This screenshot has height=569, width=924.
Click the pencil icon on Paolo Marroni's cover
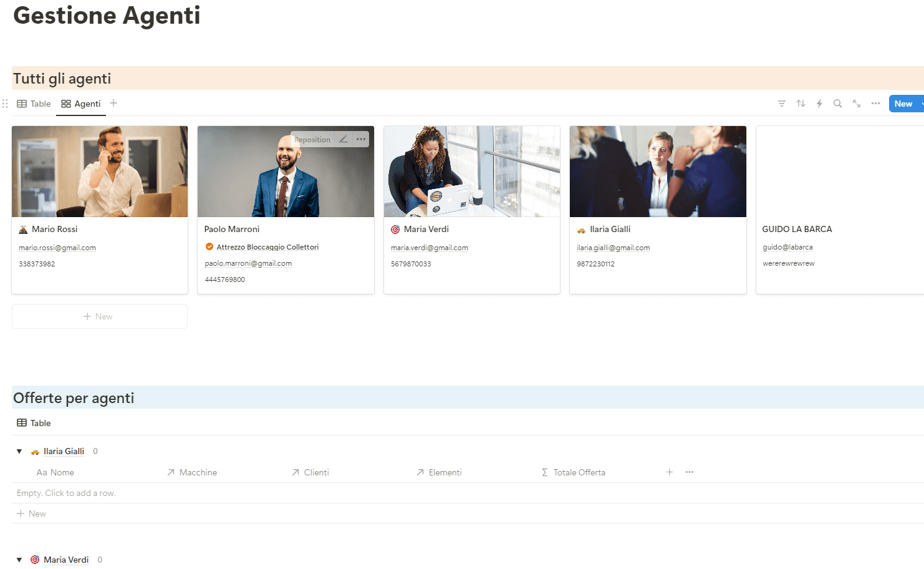tap(344, 139)
